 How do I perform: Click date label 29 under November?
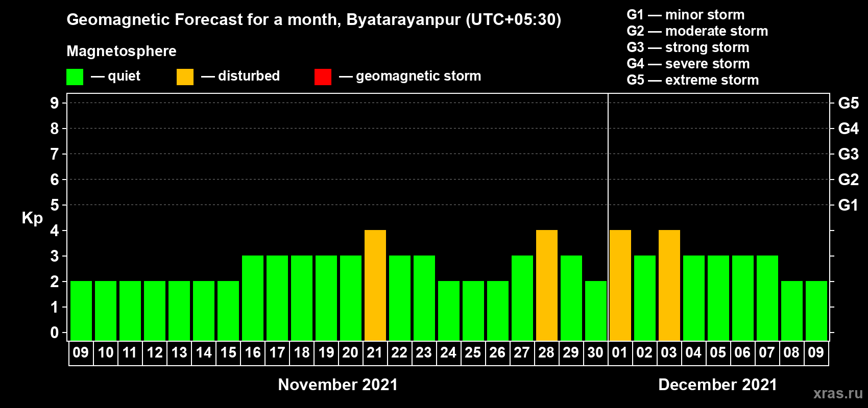tap(571, 353)
